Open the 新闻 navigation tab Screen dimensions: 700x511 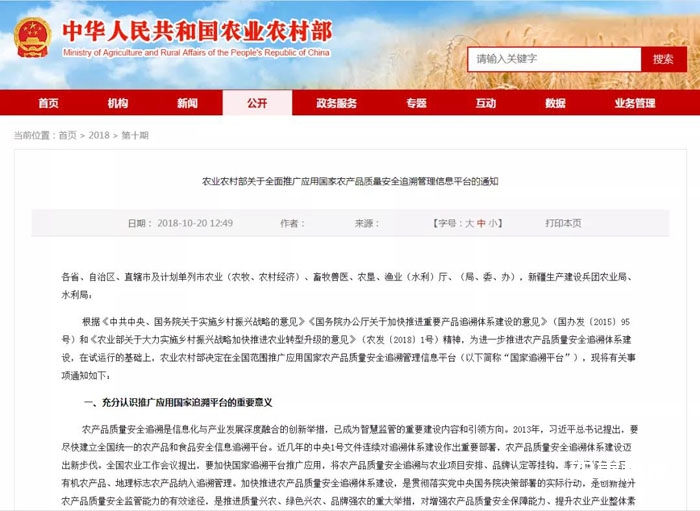pyautogui.click(x=187, y=103)
